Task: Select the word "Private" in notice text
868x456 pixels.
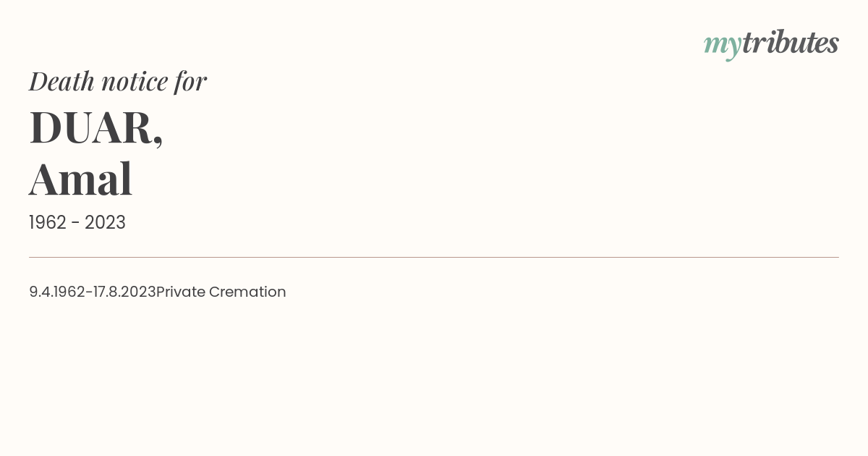Action: pyautogui.click(x=181, y=292)
